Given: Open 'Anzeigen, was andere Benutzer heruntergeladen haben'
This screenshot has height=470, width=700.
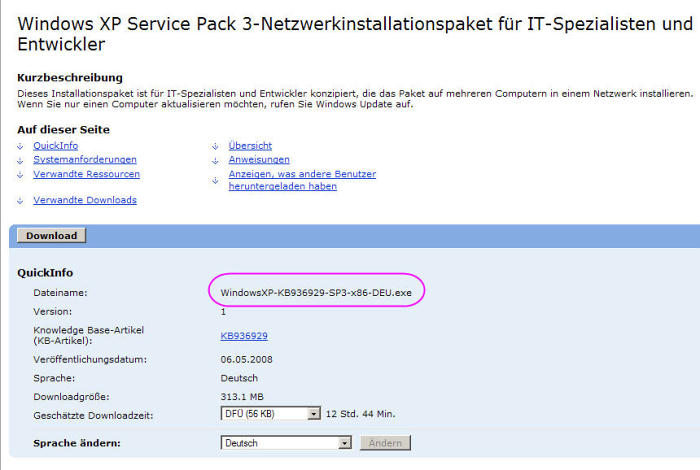Looking at the screenshot, I should (302, 180).
